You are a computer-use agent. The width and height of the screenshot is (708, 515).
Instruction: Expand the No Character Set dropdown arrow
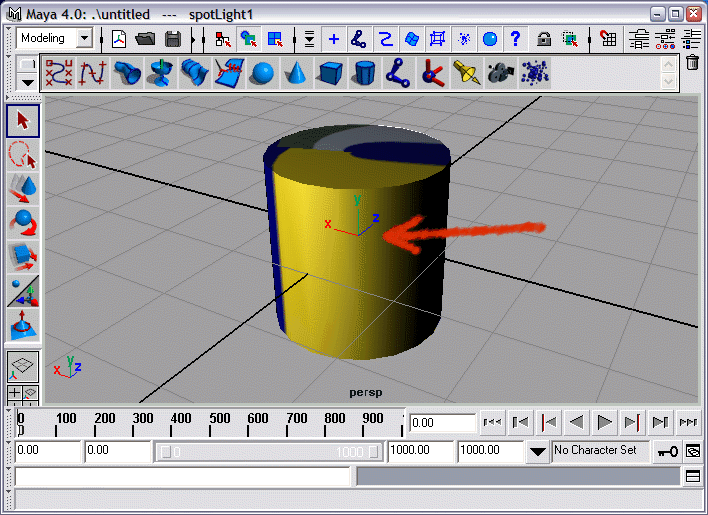pyautogui.click(x=539, y=451)
